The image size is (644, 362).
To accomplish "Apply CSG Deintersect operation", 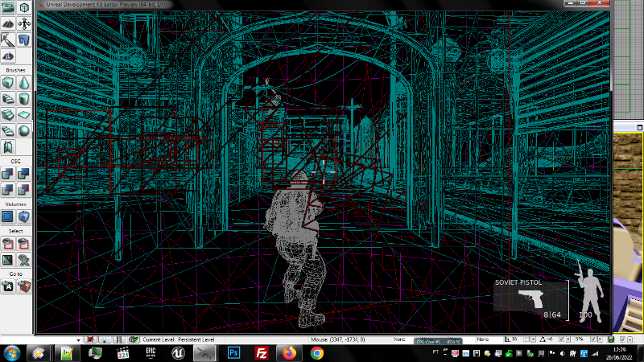I will pyautogui.click(x=24, y=190).
